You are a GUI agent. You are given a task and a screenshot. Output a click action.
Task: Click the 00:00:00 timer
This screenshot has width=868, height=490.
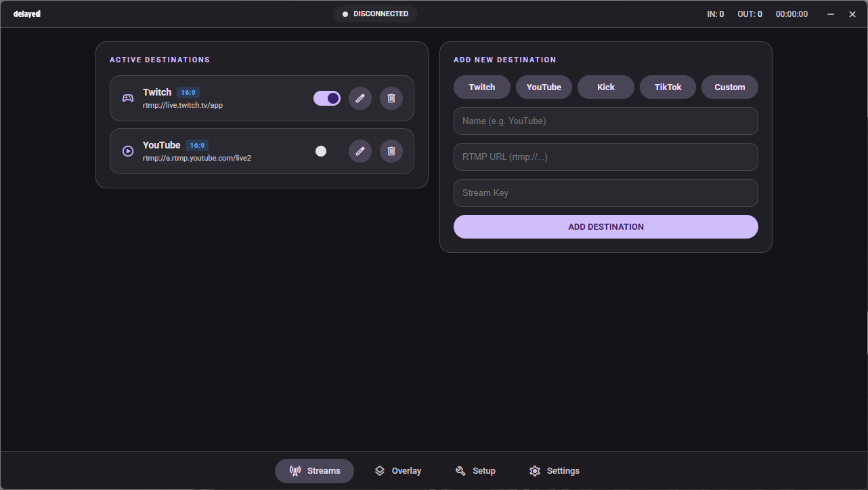[x=791, y=14]
